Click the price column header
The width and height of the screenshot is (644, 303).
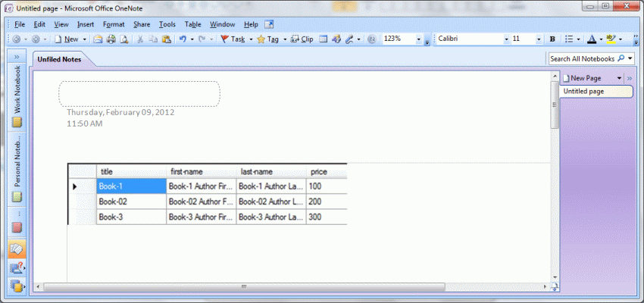click(327, 172)
